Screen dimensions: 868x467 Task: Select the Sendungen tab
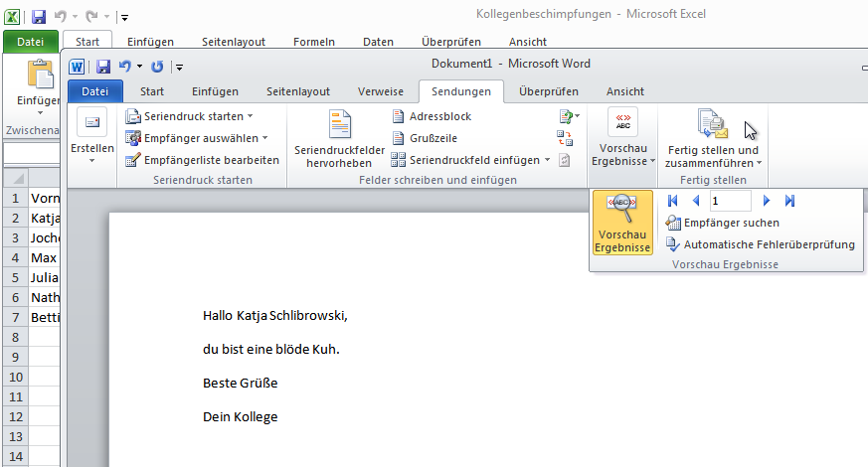[461, 91]
